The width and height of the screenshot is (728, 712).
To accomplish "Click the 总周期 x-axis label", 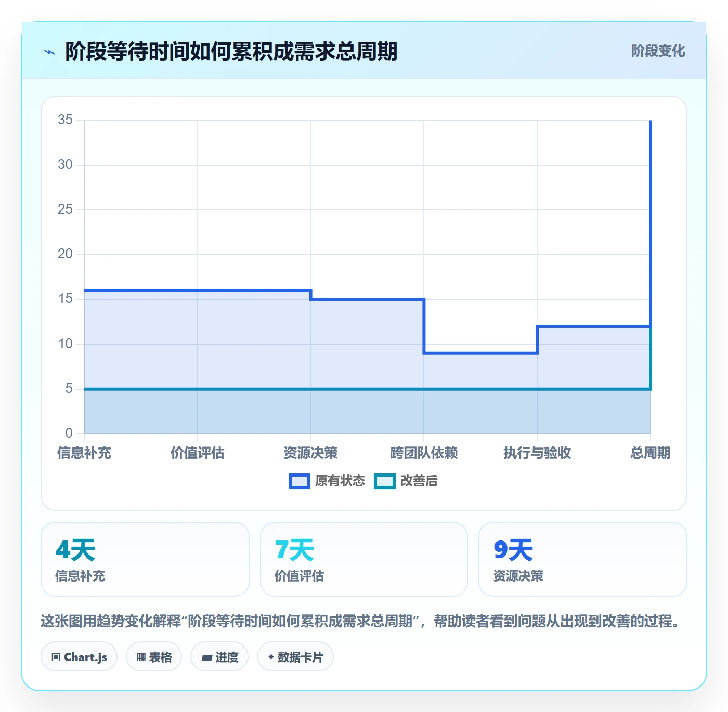I will pyautogui.click(x=651, y=453).
